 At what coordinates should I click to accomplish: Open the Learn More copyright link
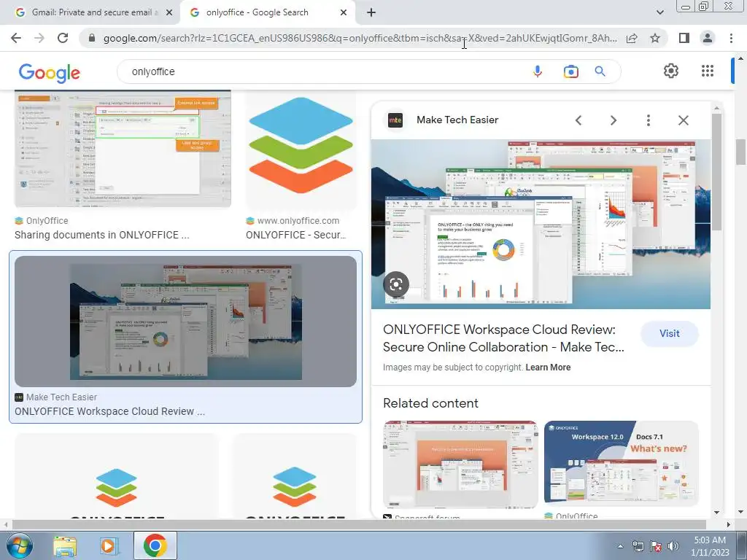click(x=548, y=367)
